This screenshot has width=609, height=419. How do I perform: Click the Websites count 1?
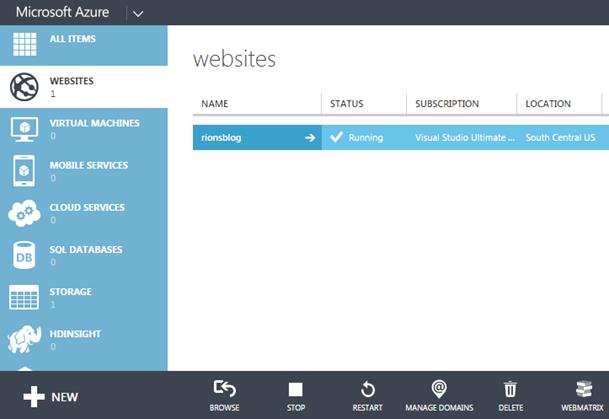[53, 94]
